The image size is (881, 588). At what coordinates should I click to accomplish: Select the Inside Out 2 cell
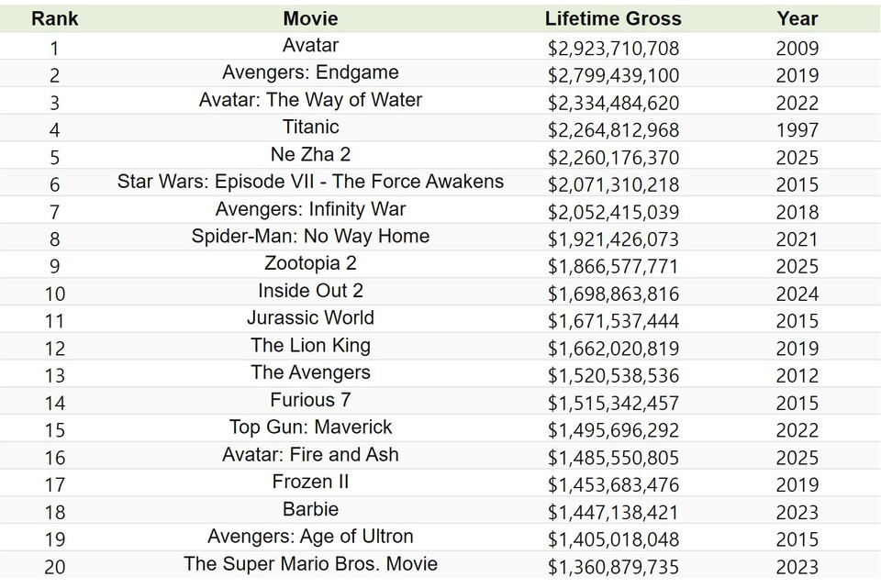click(x=310, y=291)
